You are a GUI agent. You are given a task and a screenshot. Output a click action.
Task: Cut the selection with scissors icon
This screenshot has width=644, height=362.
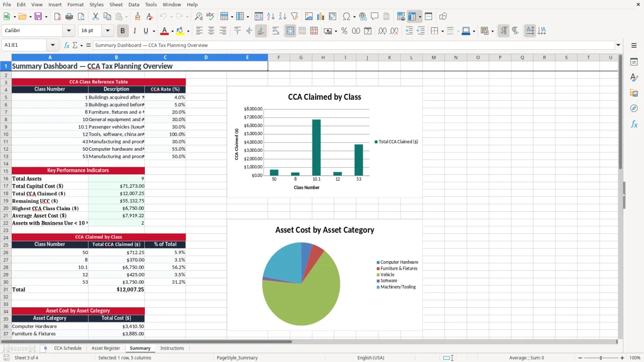pos(96,17)
